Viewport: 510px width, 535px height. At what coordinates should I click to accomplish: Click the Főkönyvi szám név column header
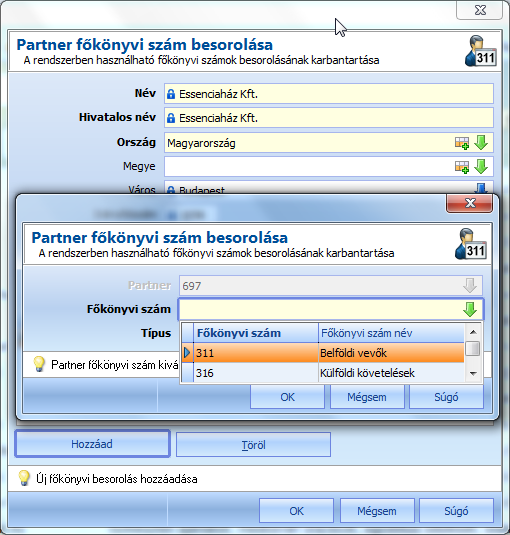coord(391,333)
